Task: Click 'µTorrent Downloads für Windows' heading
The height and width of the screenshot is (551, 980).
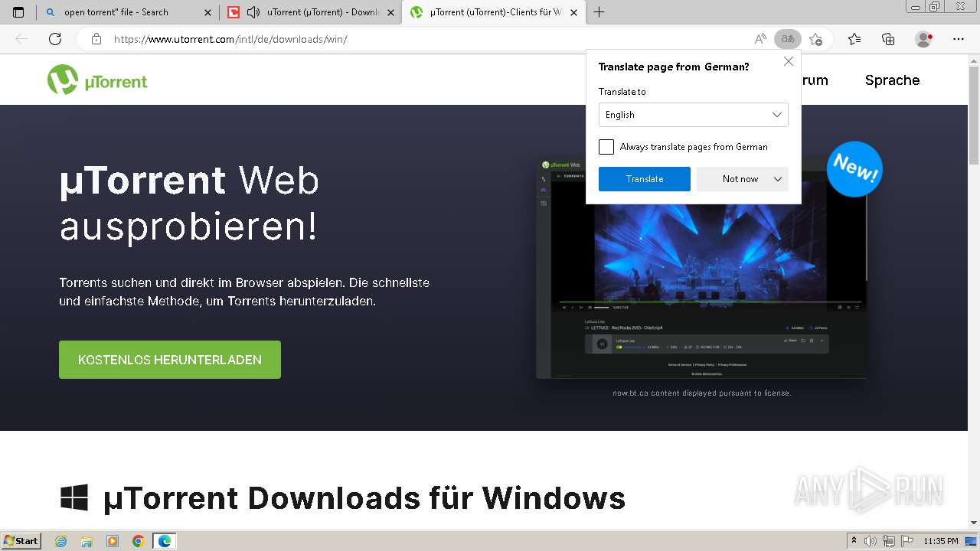Action: (364, 498)
